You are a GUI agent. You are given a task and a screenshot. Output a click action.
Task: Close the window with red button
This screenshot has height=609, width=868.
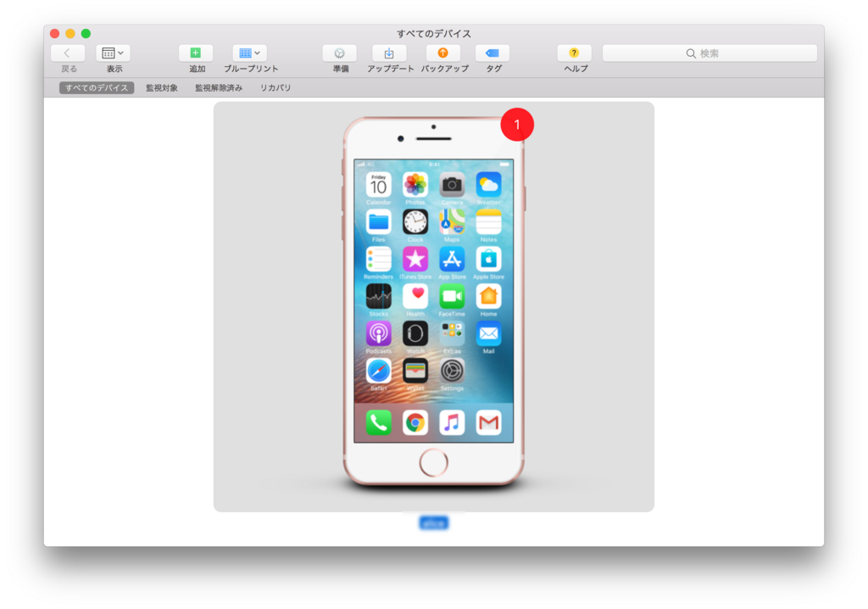[55, 33]
